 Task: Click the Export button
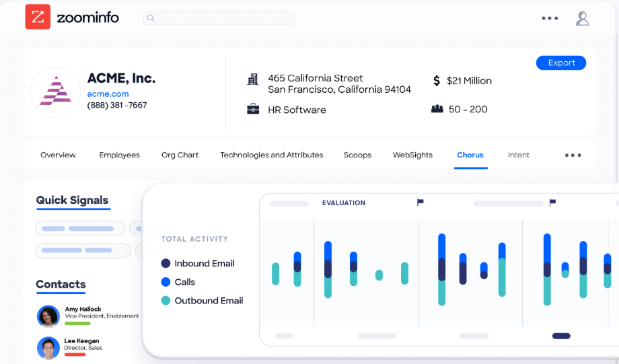coord(561,63)
